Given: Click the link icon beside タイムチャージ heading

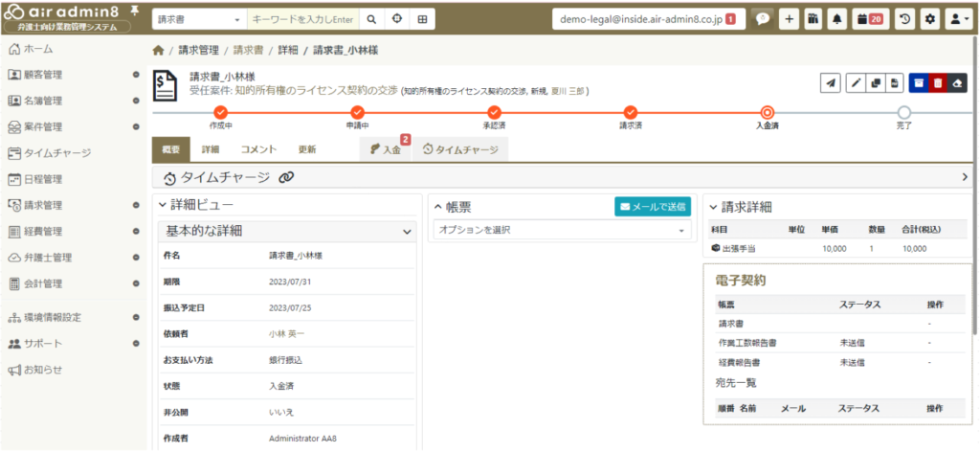Looking at the screenshot, I should [286, 177].
